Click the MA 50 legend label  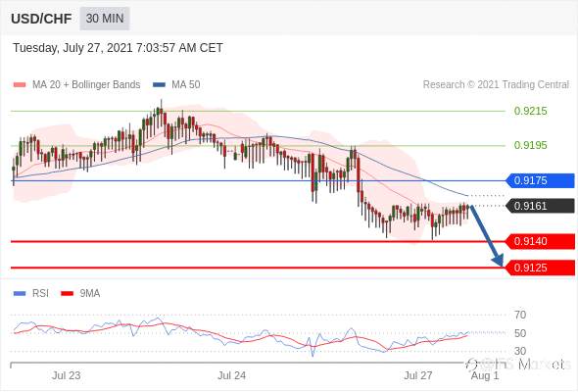186,85
